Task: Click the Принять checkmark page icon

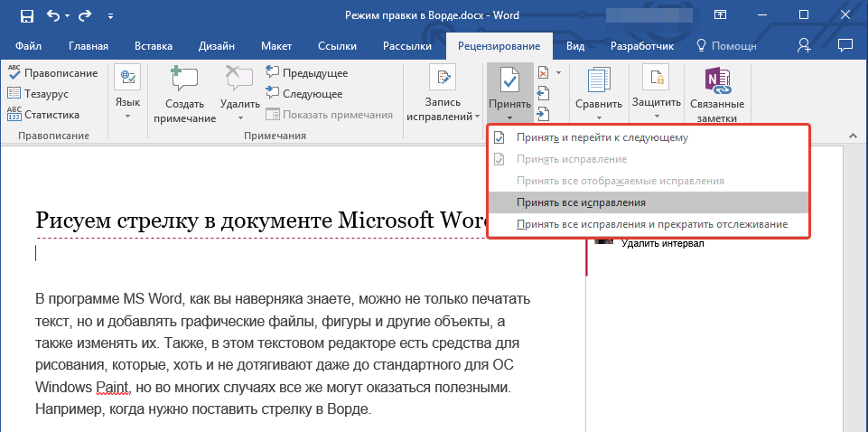Action: click(509, 80)
